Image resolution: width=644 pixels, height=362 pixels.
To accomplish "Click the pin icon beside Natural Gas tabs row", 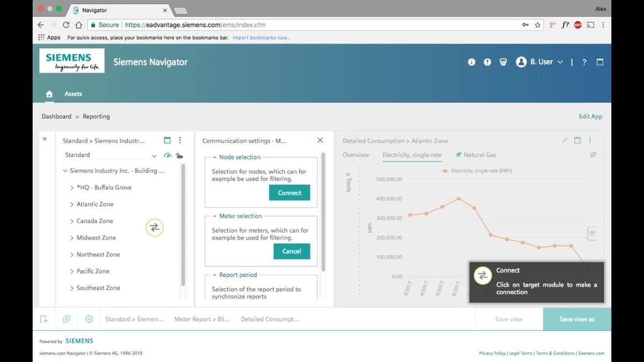I will pos(593,155).
